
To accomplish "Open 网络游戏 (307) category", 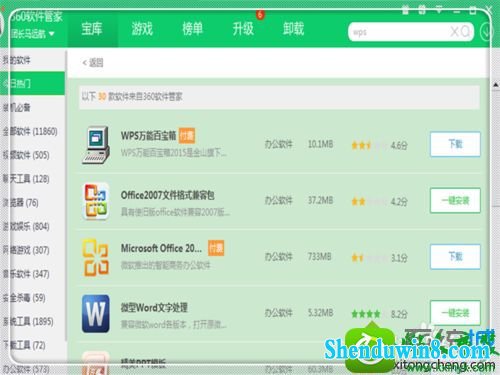I will click(x=26, y=250).
